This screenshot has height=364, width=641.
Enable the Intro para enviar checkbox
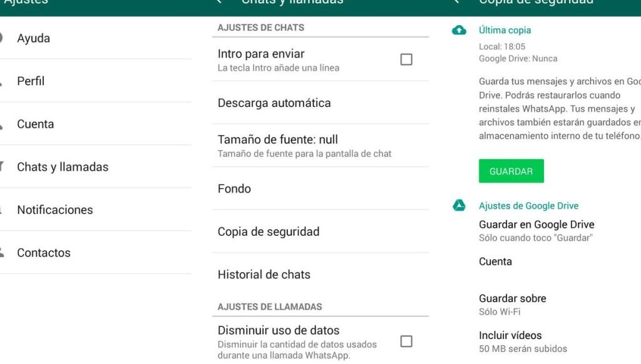(x=406, y=59)
